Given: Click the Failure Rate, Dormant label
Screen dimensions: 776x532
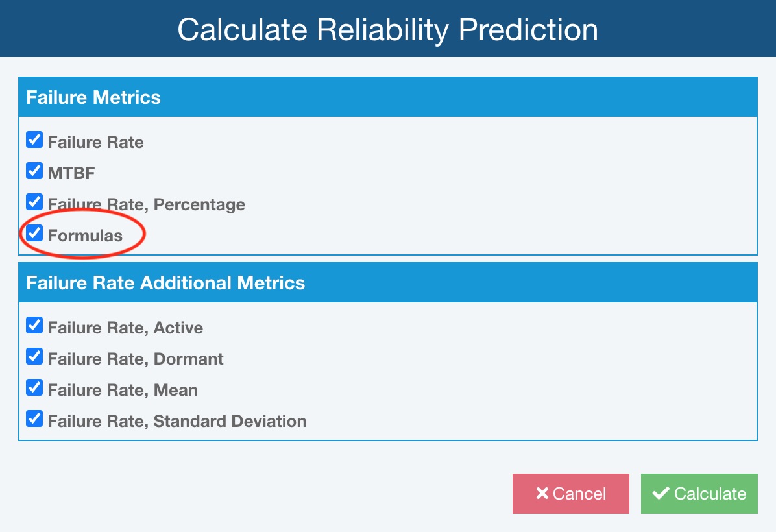Looking at the screenshot, I should 136,359.
